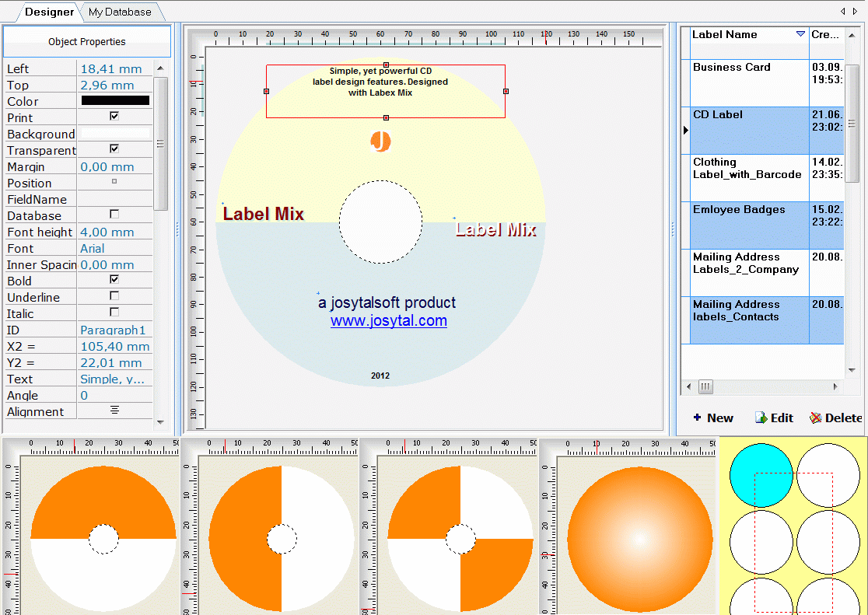Uncheck the Bold checkbox

(114, 280)
